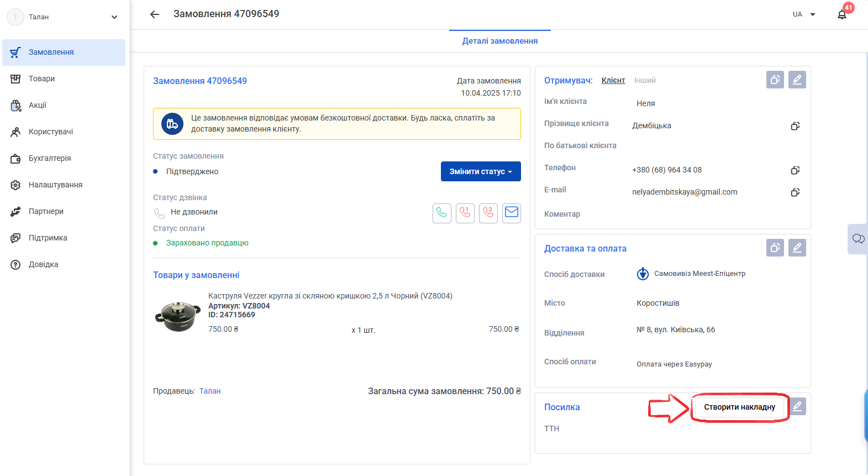Edit Доставка та оплата with pencil icon
Image resolution: width=868 pixels, height=476 pixels.
(797, 248)
